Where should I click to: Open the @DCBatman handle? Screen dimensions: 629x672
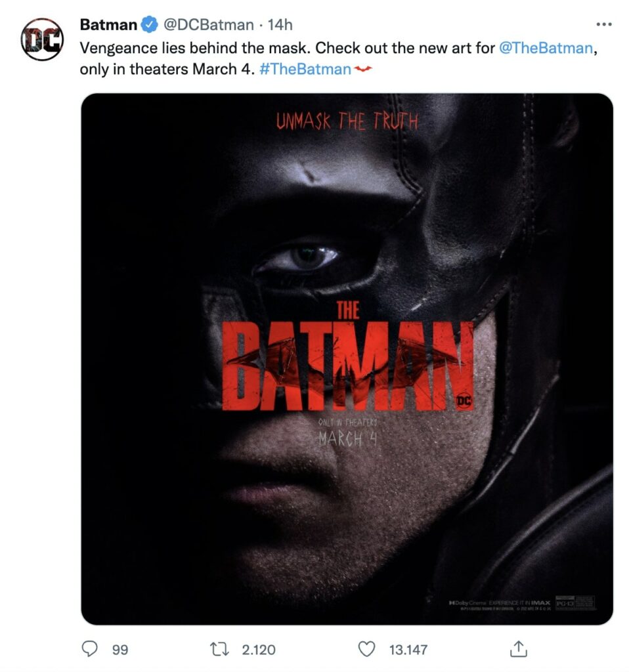point(209,25)
